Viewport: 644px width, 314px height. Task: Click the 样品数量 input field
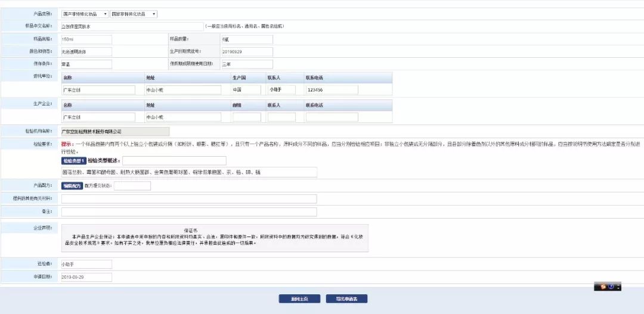point(246,39)
